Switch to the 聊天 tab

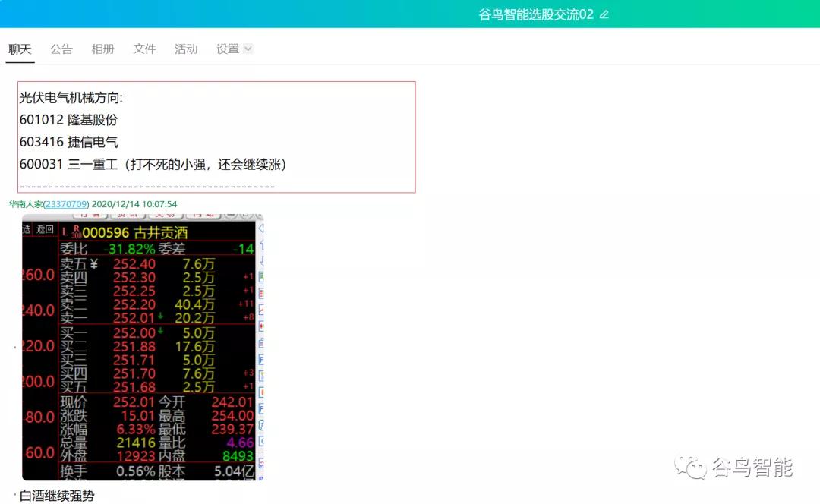[20, 49]
